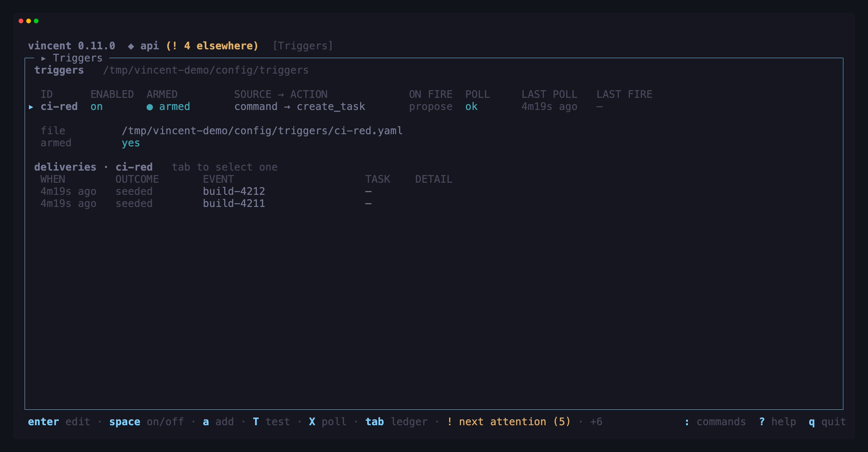Open ': commands' in the footer
Image resolution: width=868 pixels, height=452 pixels.
coord(715,422)
